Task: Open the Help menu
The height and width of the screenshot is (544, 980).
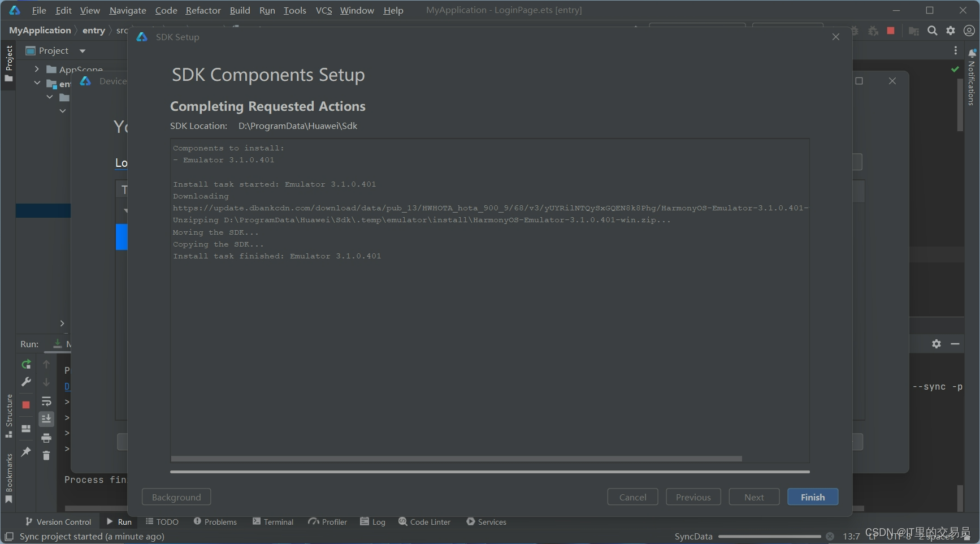Action: (393, 10)
